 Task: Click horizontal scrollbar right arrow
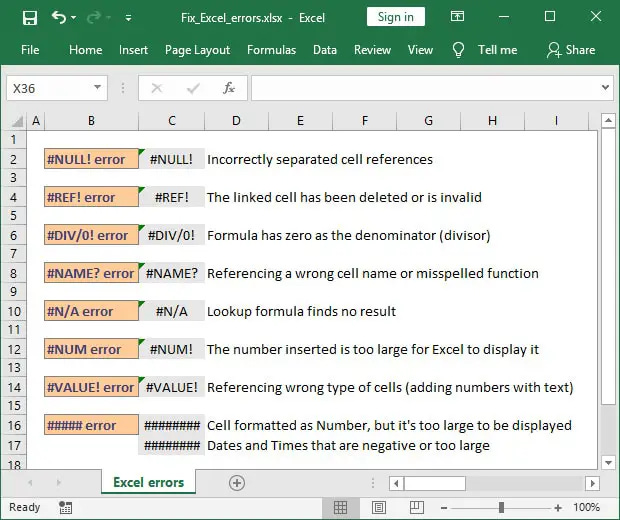click(x=592, y=483)
